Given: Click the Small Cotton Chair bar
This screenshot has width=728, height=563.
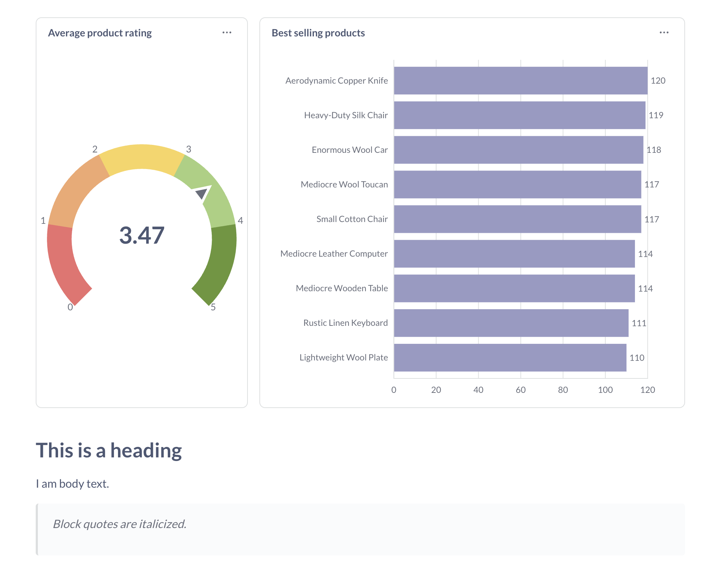Looking at the screenshot, I should coord(517,219).
